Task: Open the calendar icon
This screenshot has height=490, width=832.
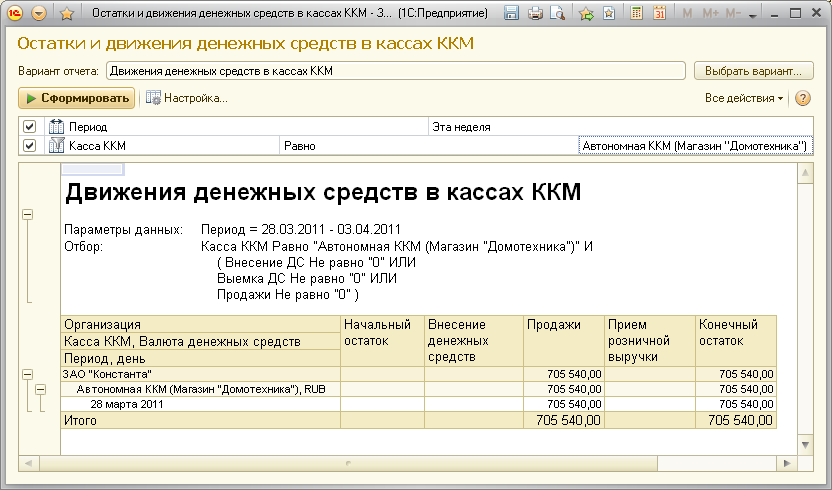Action: [x=659, y=13]
